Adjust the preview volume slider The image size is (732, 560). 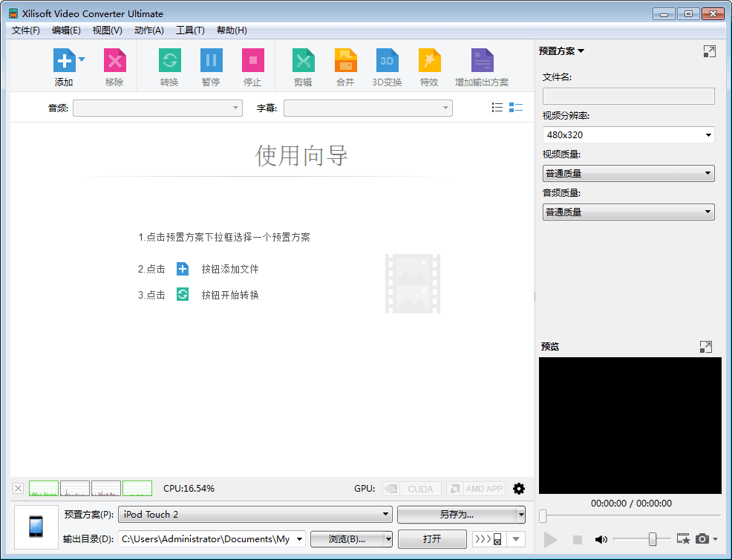653,539
